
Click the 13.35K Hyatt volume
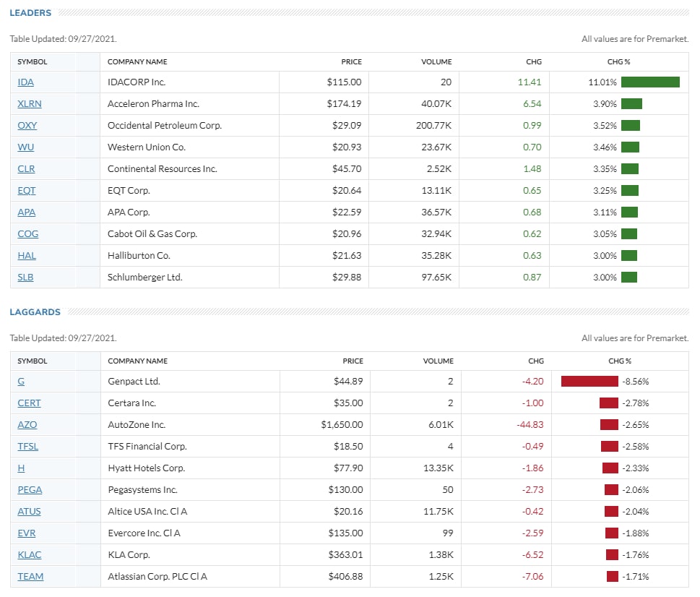pos(438,468)
